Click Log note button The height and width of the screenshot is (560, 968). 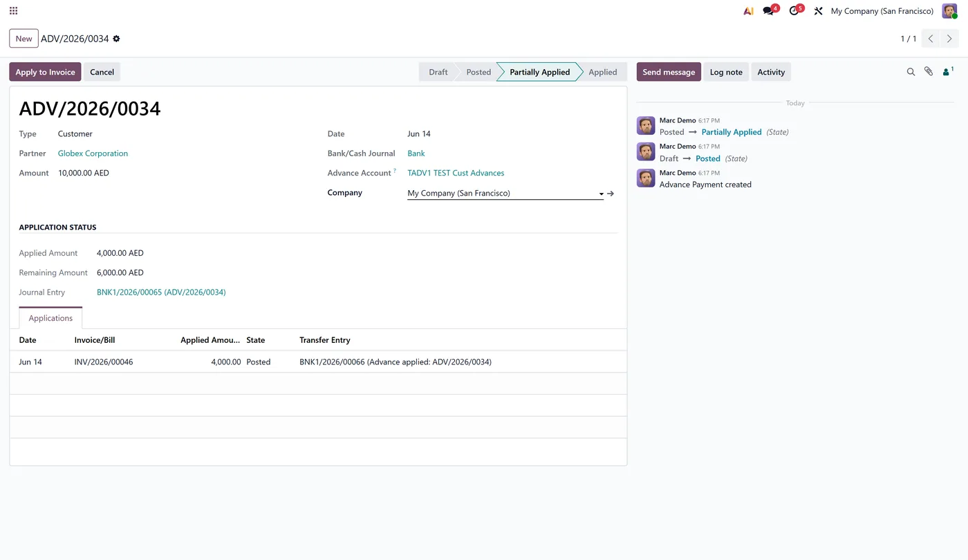coord(726,72)
